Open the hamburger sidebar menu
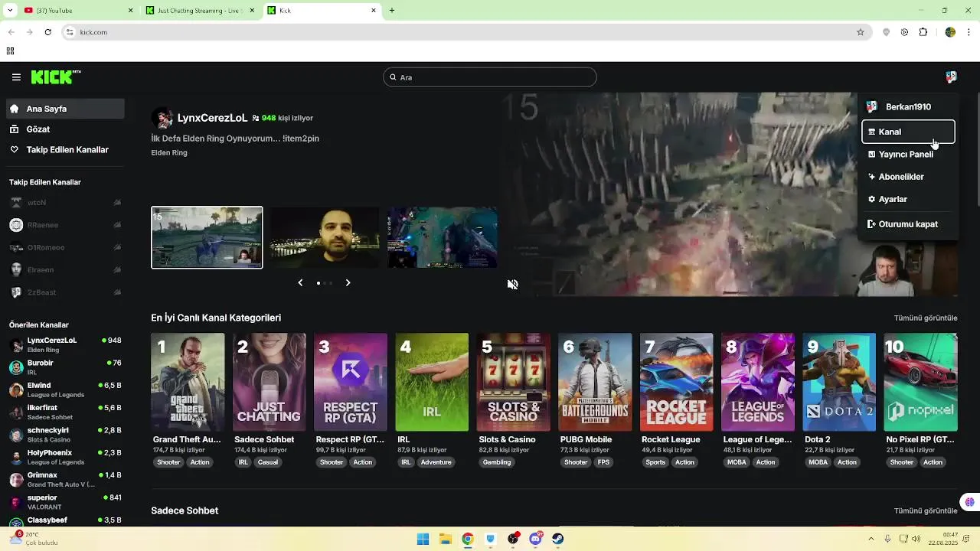This screenshot has width=980, height=551. click(x=16, y=77)
